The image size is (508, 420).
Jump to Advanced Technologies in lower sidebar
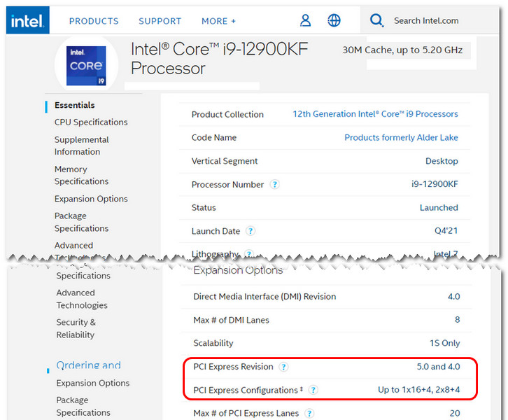tap(82, 299)
